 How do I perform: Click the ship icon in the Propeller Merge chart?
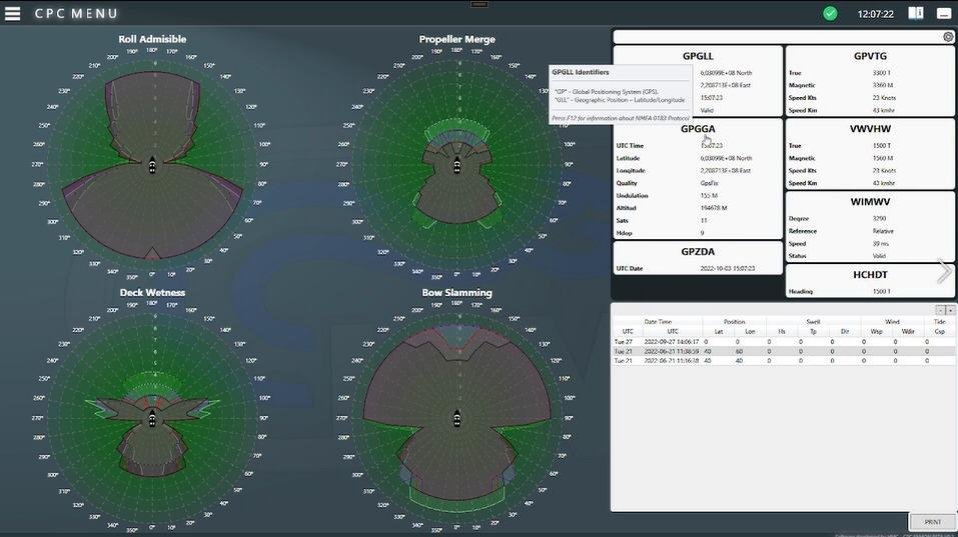tap(457, 165)
